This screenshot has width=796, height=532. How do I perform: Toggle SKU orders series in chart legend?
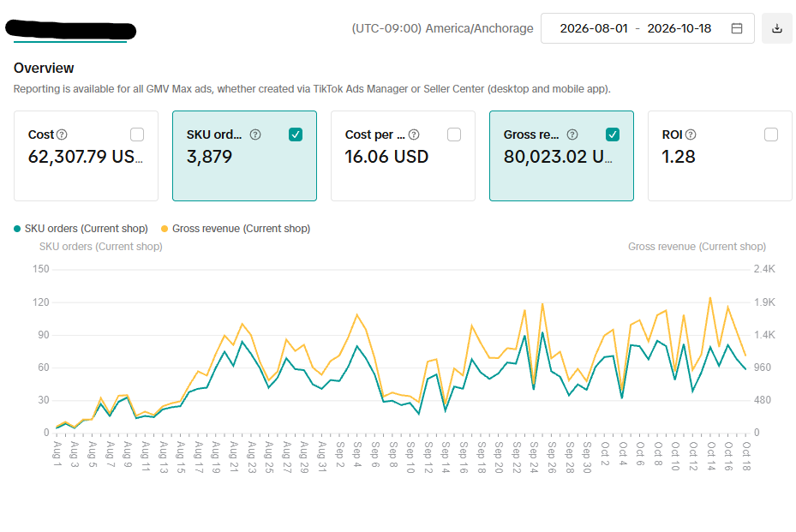pos(81,229)
